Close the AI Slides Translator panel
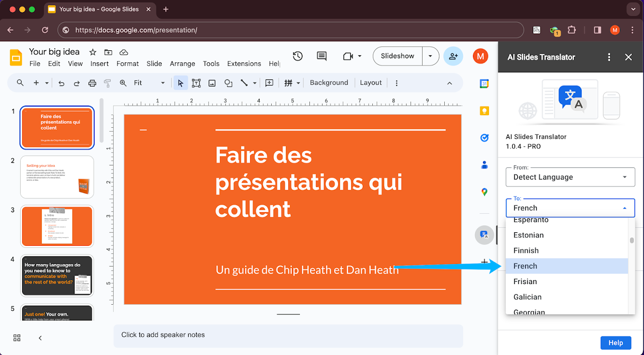The width and height of the screenshot is (644, 355). [x=628, y=57]
